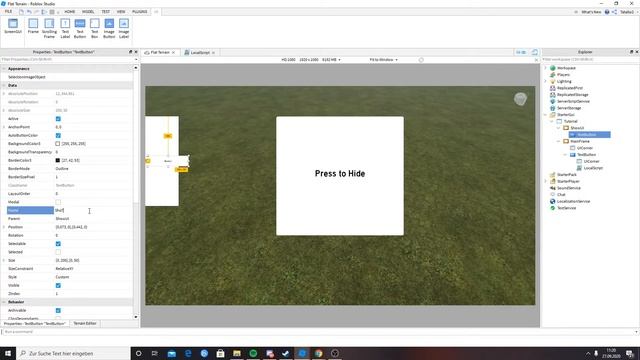Image resolution: width=640 pixels, height=360 pixels.
Task: Select LocalizationService in Explorer
Action: click(573, 201)
